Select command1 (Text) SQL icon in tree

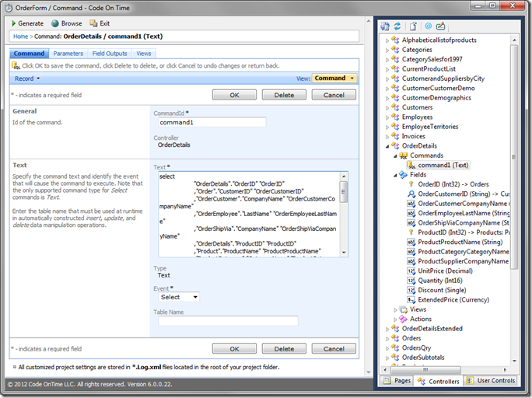(411, 165)
